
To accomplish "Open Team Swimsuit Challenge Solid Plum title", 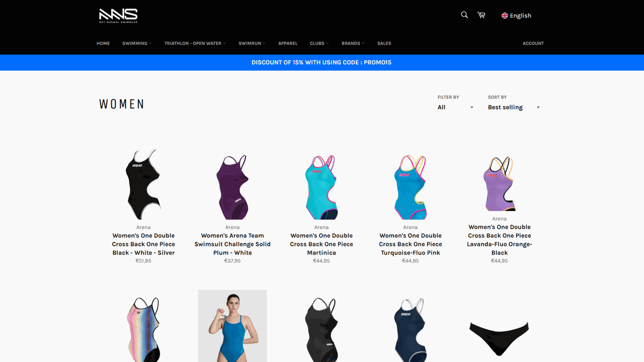I will click(233, 244).
